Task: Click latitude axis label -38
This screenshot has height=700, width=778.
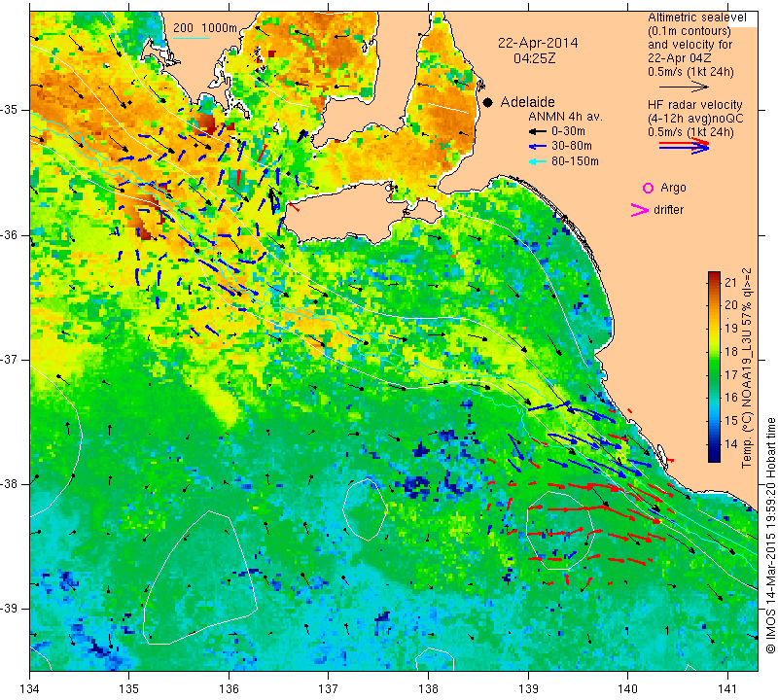Action: [10, 484]
